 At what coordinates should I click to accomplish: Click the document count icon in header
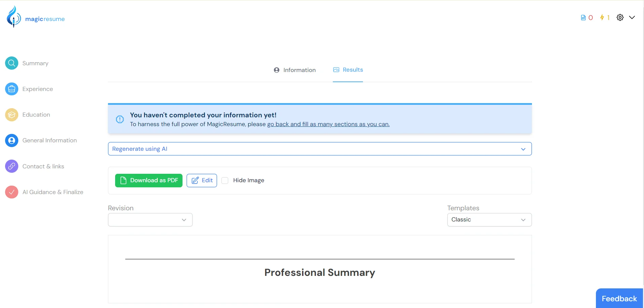pos(583,18)
